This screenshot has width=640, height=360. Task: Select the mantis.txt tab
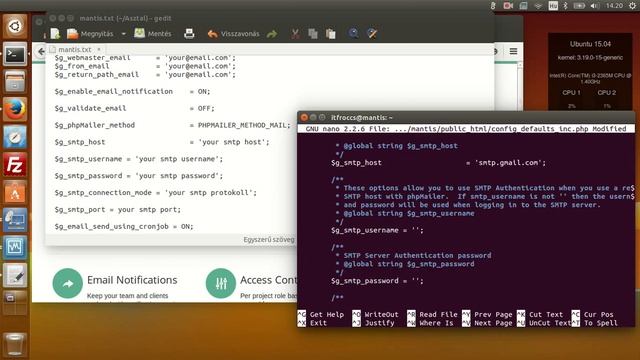pyautogui.click(x=74, y=49)
